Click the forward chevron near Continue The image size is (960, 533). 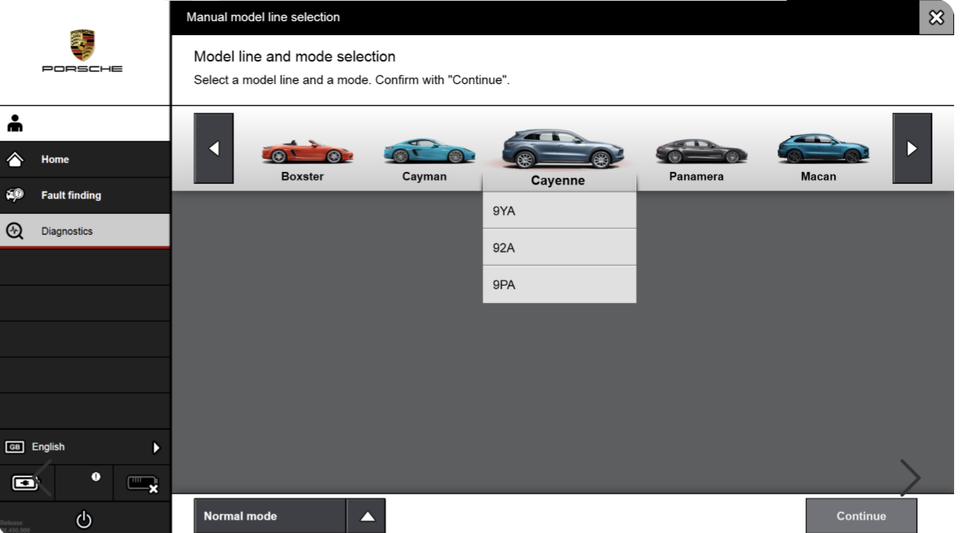point(910,477)
